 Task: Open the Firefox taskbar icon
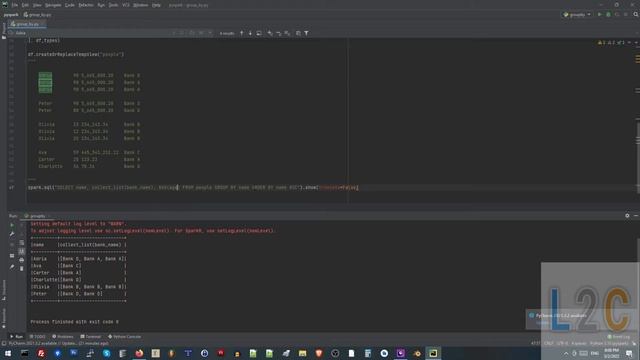pyautogui.click(x=139, y=353)
